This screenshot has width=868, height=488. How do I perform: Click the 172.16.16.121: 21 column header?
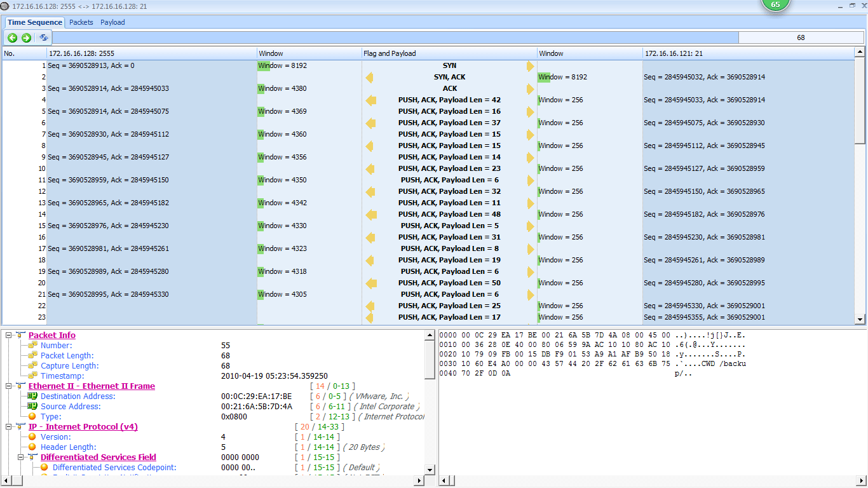point(749,53)
